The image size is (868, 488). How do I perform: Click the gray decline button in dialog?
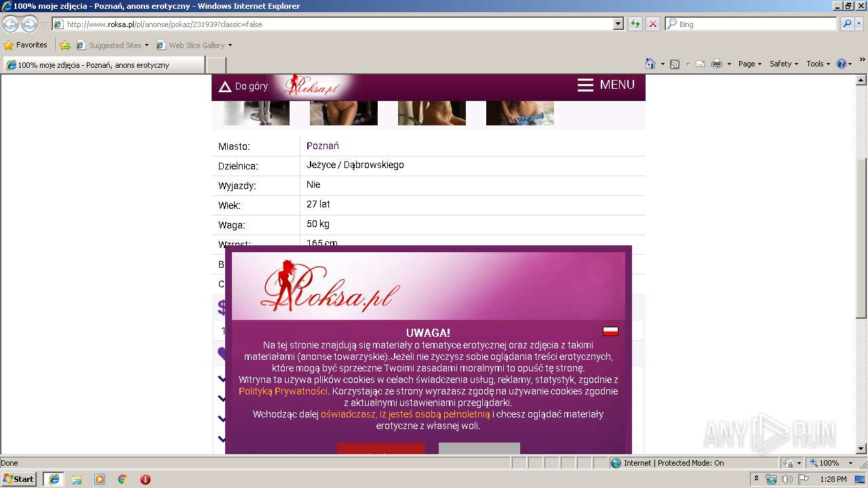479,449
